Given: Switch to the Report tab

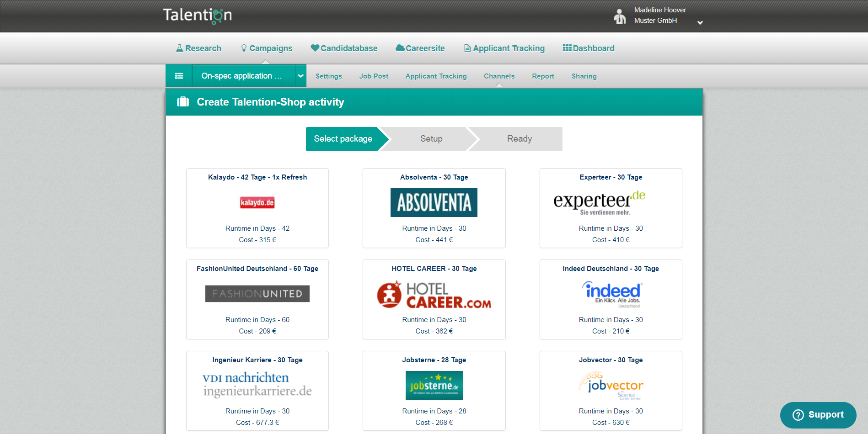Looking at the screenshot, I should (543, 76).
